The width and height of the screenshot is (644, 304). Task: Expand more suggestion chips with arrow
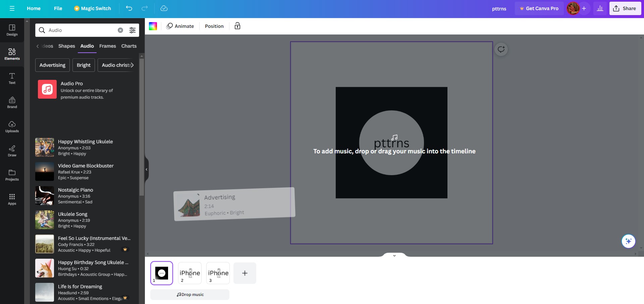coord(132,65)
